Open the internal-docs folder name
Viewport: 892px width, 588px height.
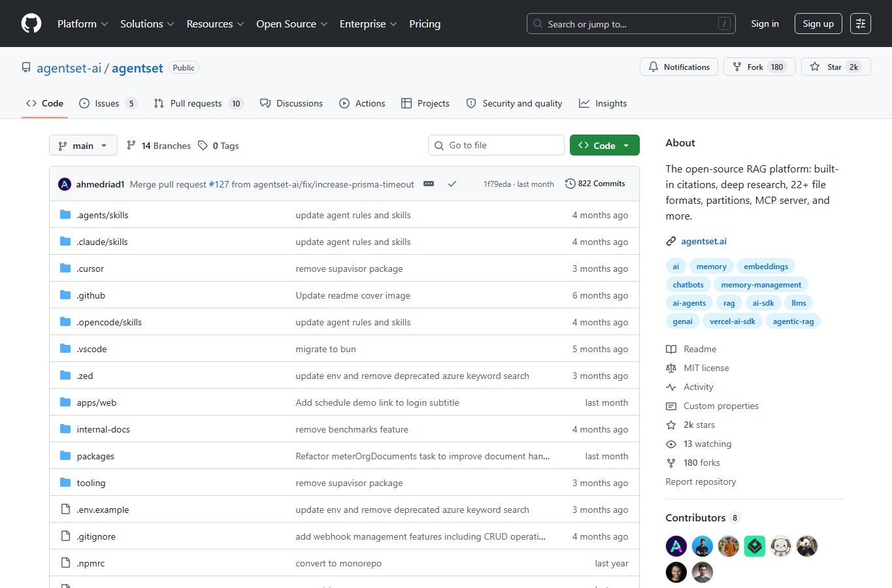(x=103, y=429)
